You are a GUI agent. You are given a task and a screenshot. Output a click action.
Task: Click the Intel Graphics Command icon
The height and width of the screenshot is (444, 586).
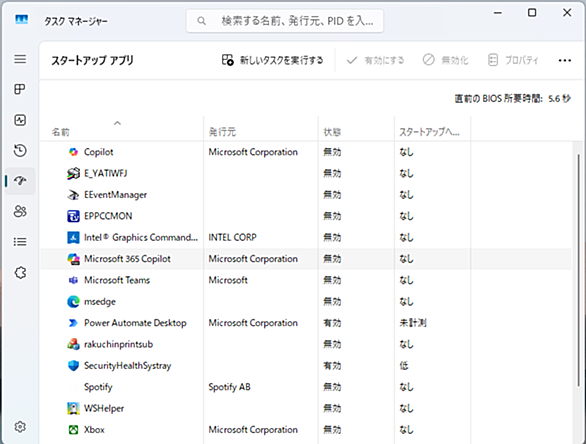[x=73, y=237]
